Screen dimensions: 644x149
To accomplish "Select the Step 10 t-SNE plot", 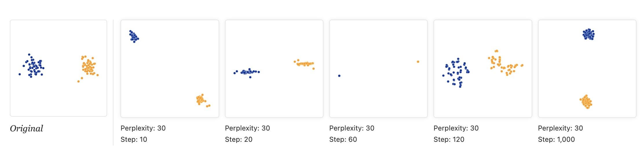I will tap(170, 68).
